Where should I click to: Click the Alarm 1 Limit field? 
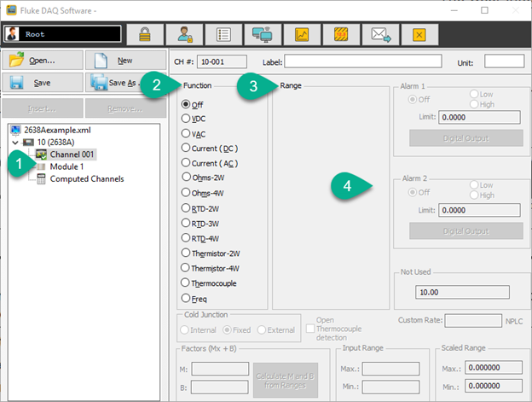coord(479,117)
